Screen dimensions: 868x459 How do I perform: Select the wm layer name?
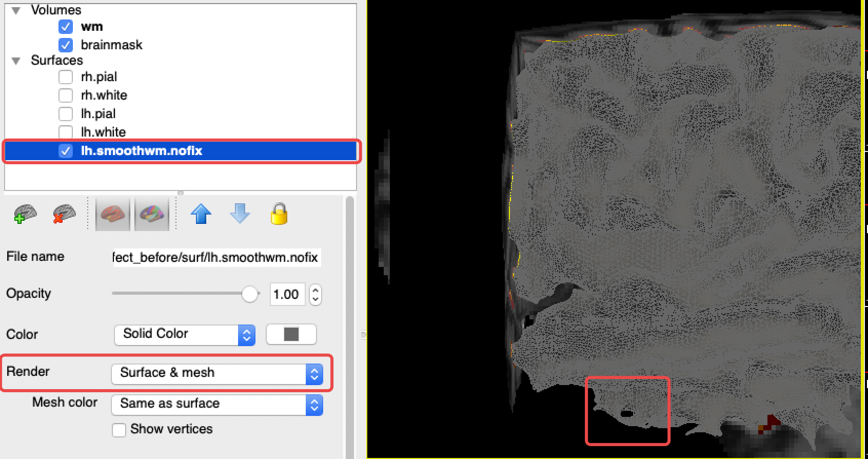tap(92, 27)
